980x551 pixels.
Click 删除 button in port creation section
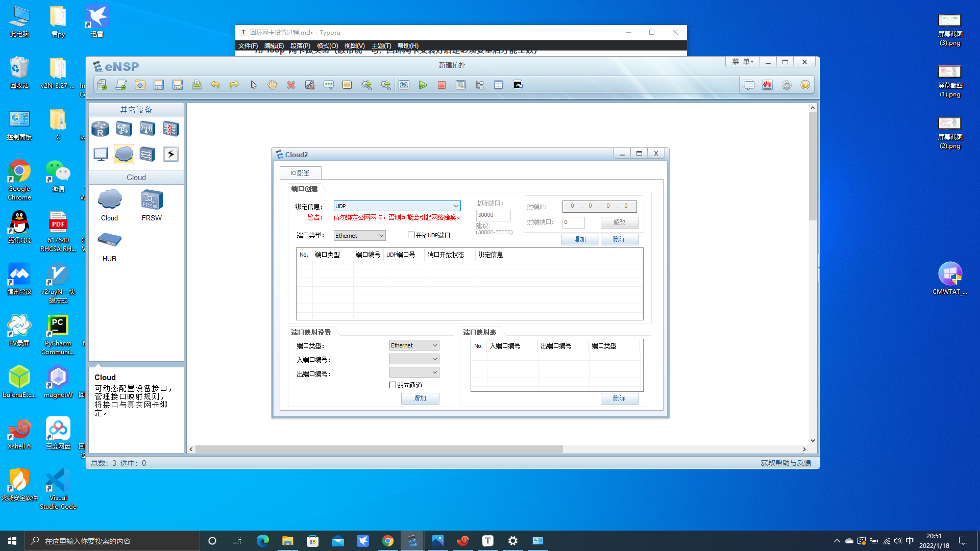coord(620,239)
